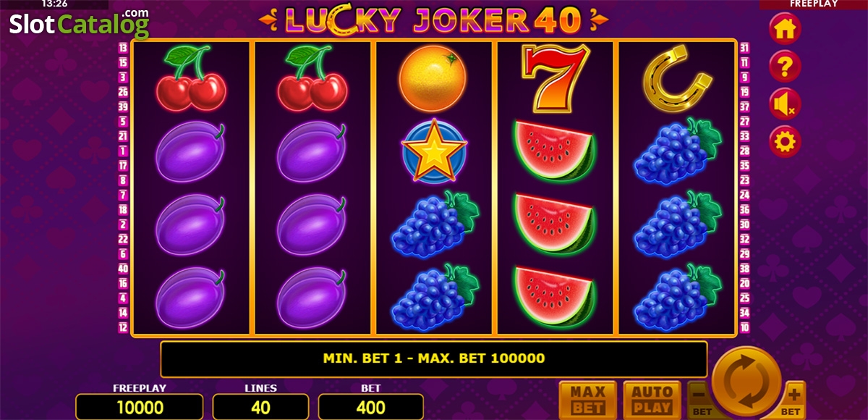Click the BET value field showing 400

[371, 407]
